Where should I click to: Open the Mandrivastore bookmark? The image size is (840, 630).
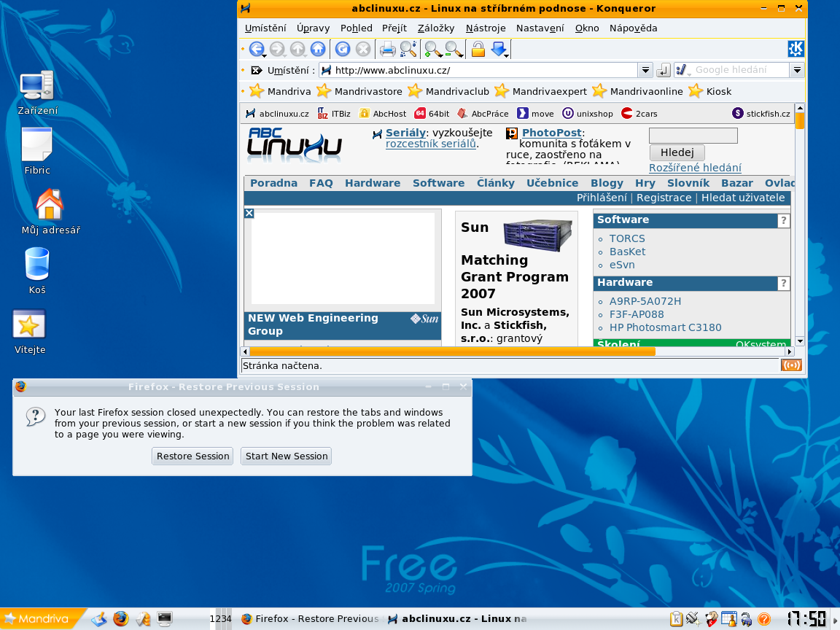coord(359,91)
